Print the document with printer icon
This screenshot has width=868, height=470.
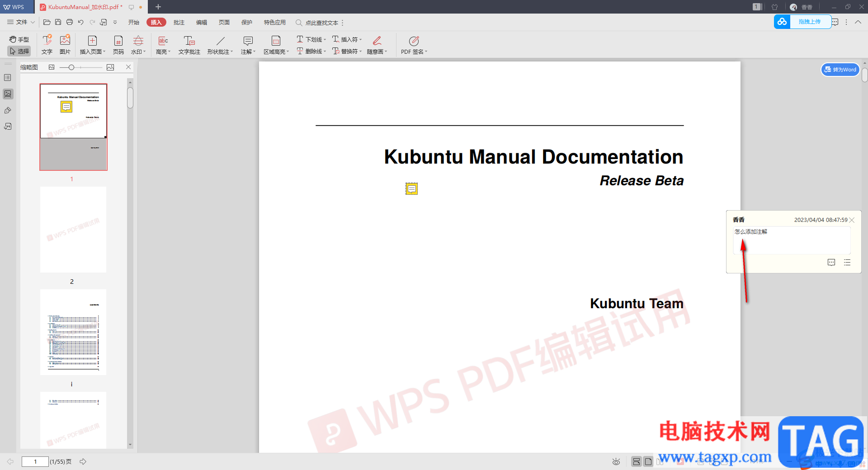click(69, 22)
